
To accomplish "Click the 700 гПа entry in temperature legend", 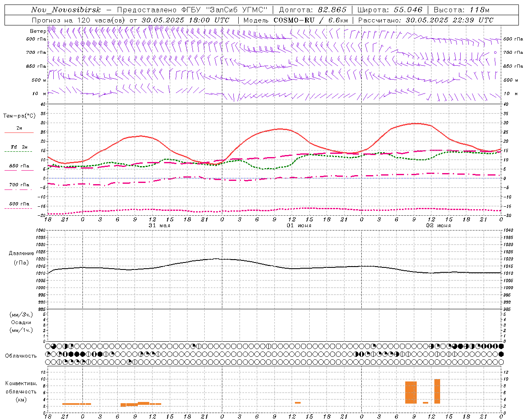I will pyautogui.click(x=19, y=185).
